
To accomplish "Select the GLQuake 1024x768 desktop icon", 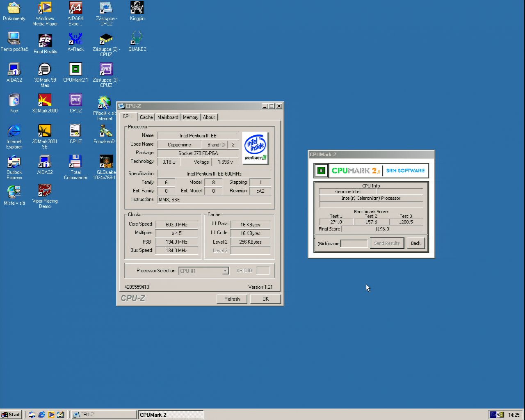I will [x=105, y=167].
